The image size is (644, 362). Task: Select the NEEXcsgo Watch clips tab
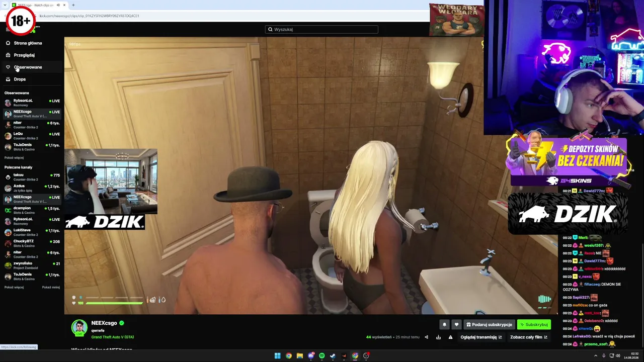point(39,5)
